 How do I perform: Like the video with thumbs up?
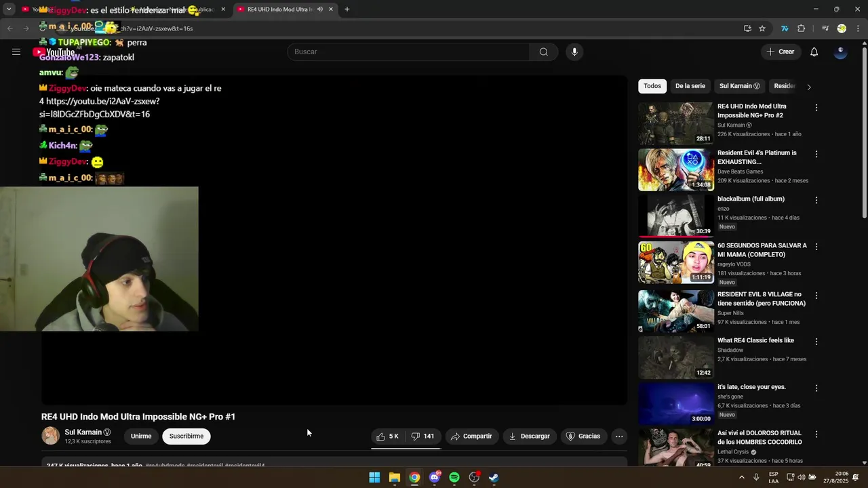[388, 436]
